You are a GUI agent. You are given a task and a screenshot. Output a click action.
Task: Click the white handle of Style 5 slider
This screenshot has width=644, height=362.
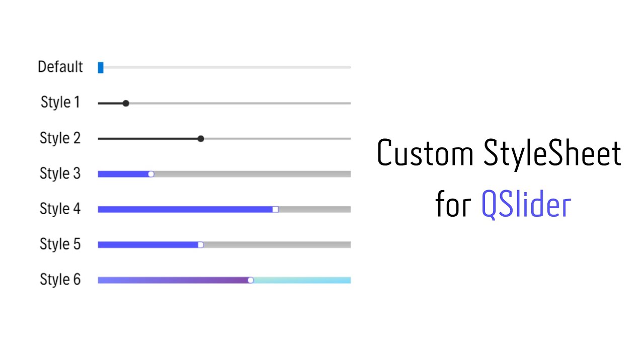tap(201, 245)
